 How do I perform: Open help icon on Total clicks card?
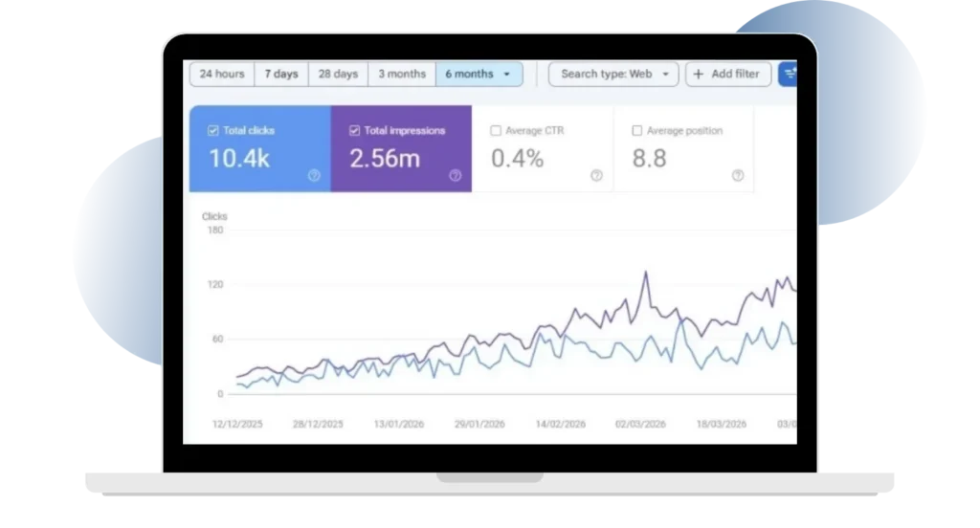tap(314, 176)
